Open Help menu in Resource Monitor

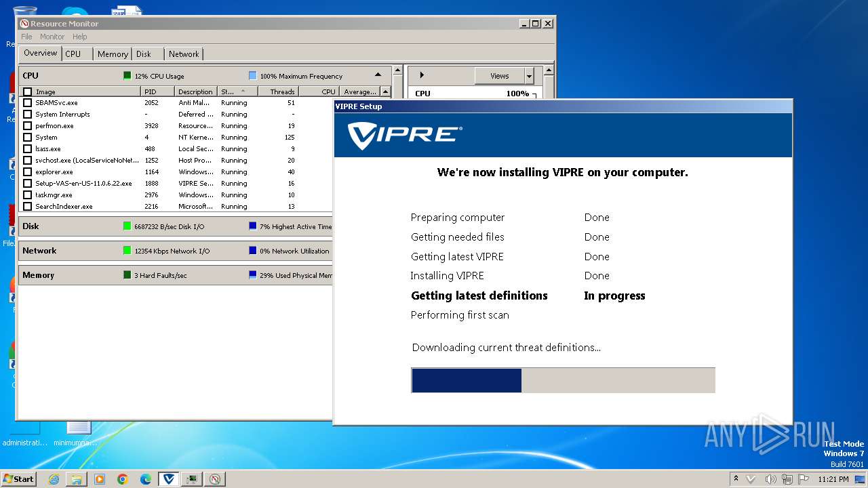coord(80,37)
